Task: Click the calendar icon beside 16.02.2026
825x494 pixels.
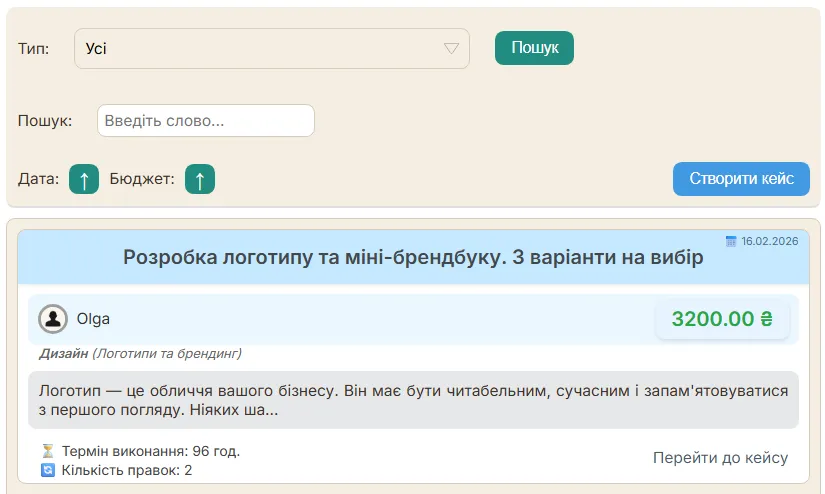Action: tap(731, 241)
